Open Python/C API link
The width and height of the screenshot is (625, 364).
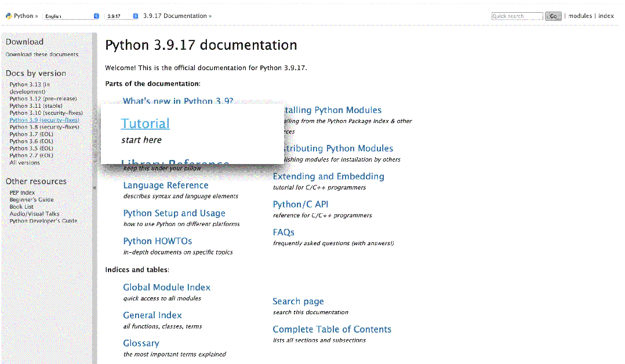tap(300, 204)
